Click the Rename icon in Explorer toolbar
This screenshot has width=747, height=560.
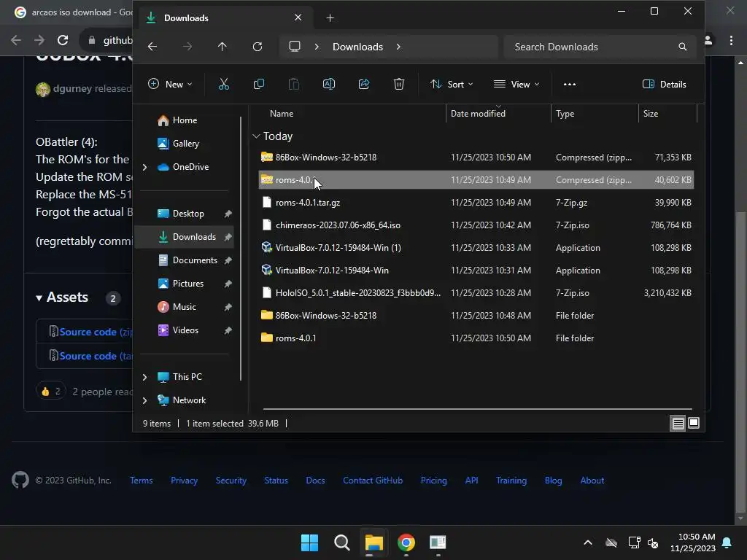coord(329,85)
